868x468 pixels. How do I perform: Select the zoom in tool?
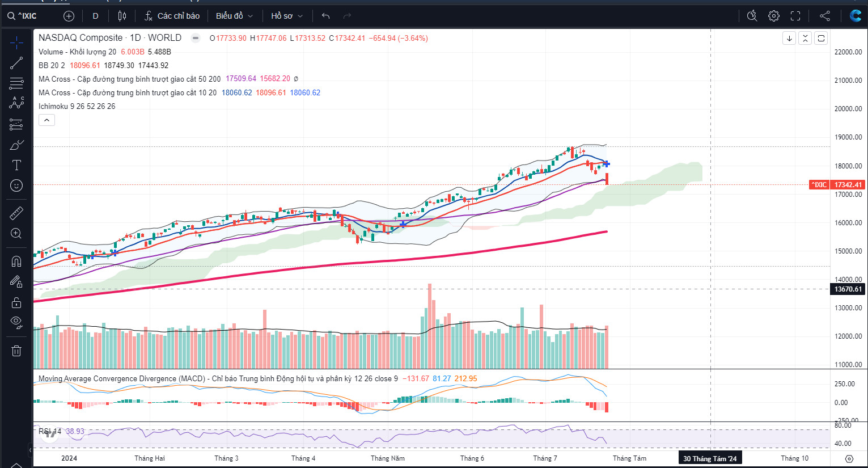tap(16, 234)
